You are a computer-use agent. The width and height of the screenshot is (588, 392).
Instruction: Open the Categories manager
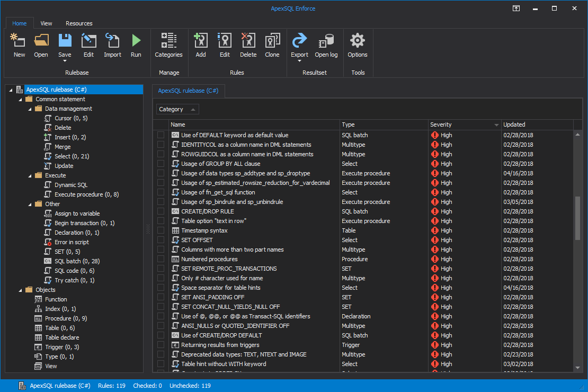click(169, 45)
